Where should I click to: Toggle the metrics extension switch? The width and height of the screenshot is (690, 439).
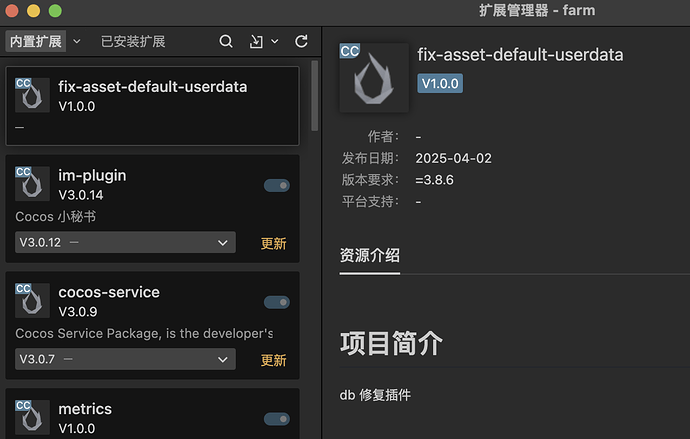[x=277, y=419]
